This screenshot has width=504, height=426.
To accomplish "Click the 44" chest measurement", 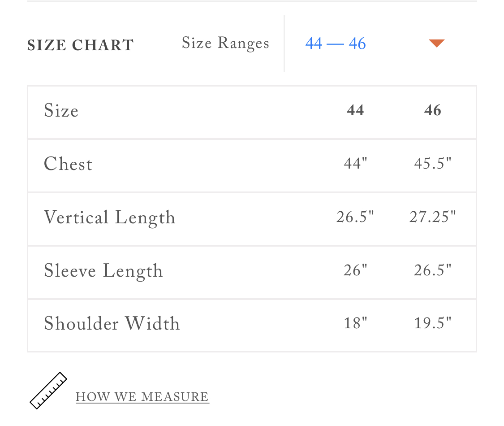I will 355,163.
